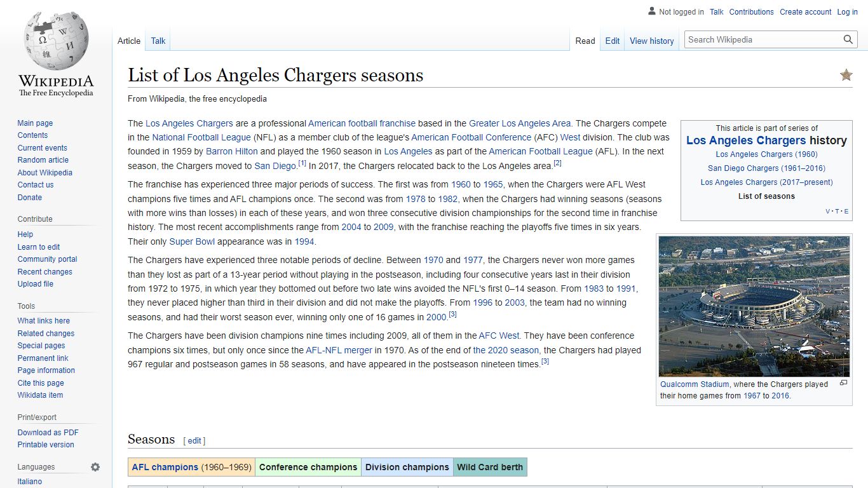Viewport: 868px width, 488px height.
Task: Click American Football Conference link
Action: pyautogui.click(x=471, y=137)
